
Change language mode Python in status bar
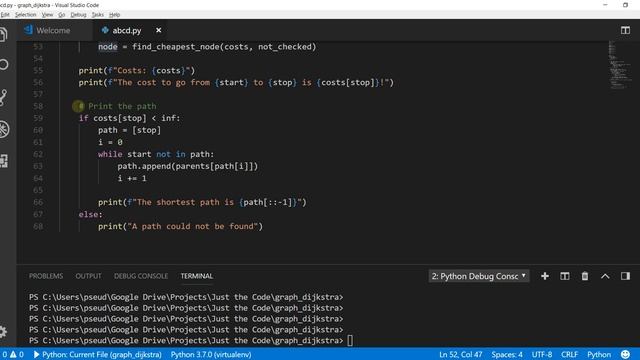pos(599,354)
